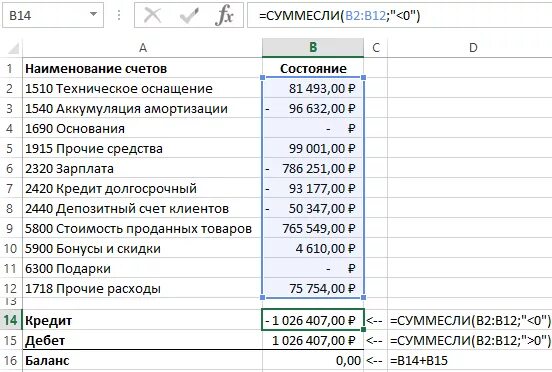Click value cell '50 347,00 ₽'
552x372 pixels.
tap(313, 209)
